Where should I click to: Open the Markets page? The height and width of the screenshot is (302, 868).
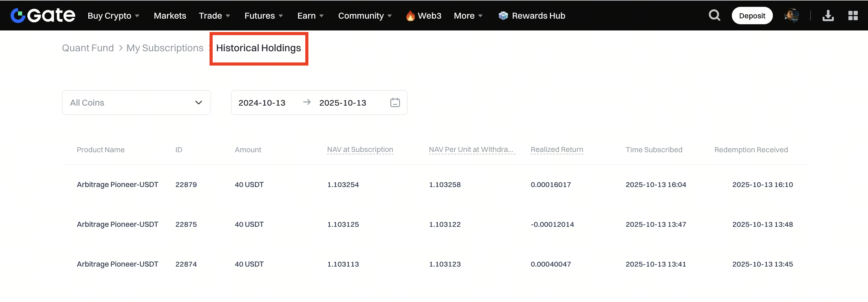170,16
